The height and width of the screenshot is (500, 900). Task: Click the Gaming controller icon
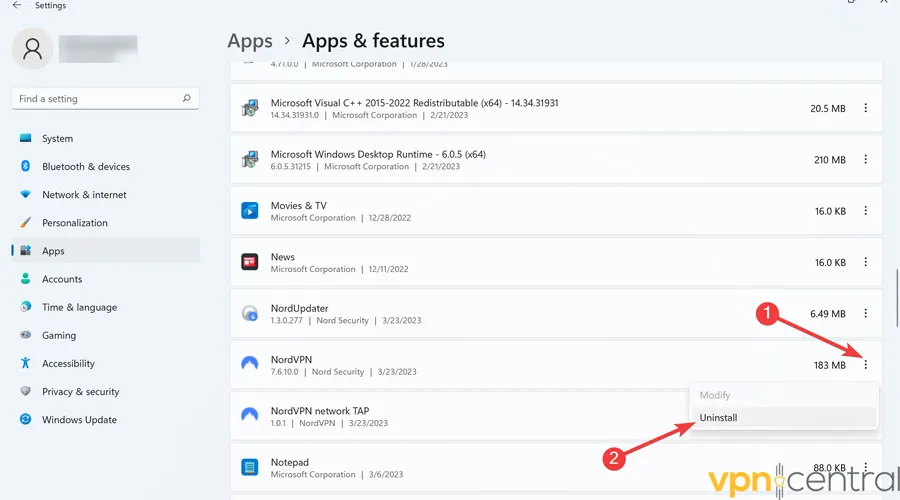point(25,335)
